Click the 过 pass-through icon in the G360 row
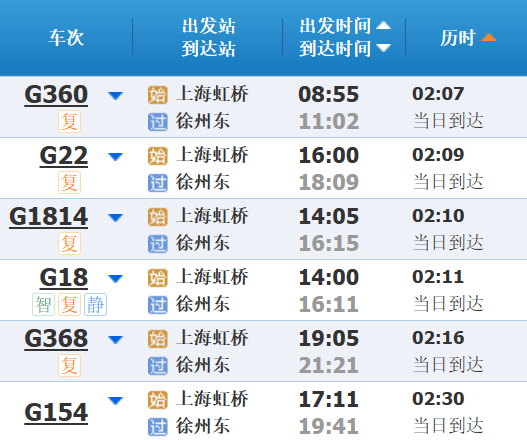The height and width of the screenshot is (440, 527). (158, 122)
